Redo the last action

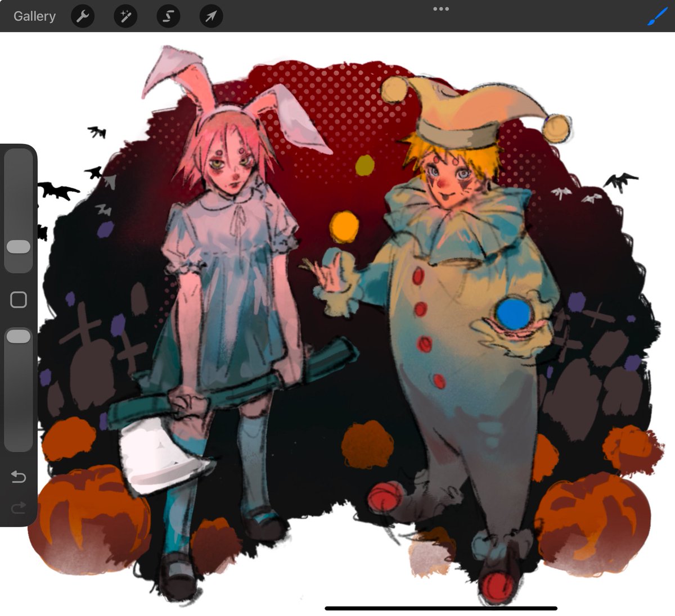19,508
